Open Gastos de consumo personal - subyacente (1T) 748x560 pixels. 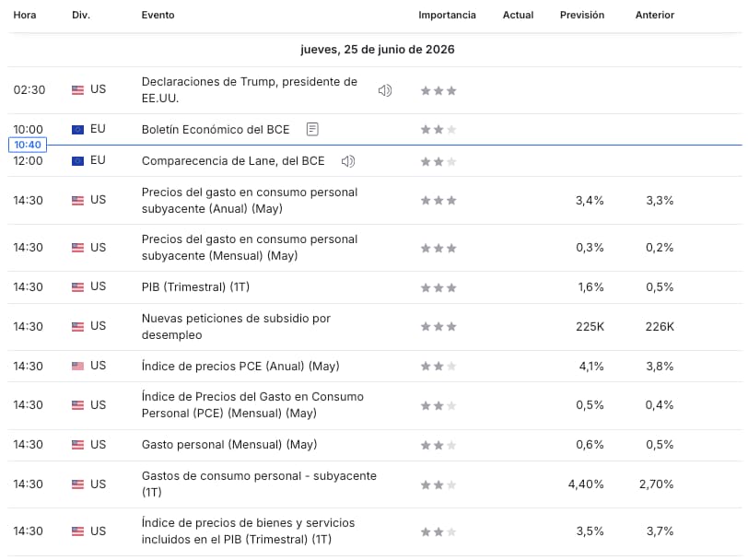pos(259,484)
